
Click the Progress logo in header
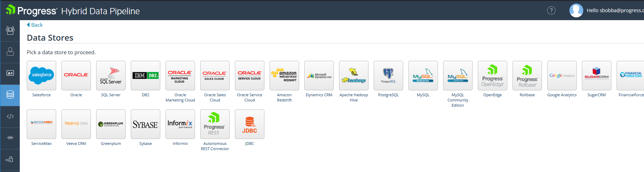31,10
